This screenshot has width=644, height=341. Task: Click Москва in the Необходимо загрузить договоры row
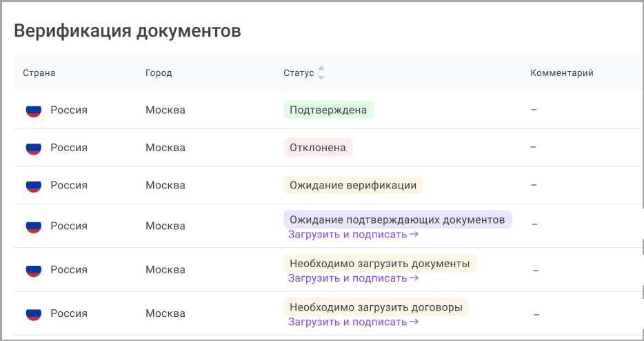[x=165, y=313]
